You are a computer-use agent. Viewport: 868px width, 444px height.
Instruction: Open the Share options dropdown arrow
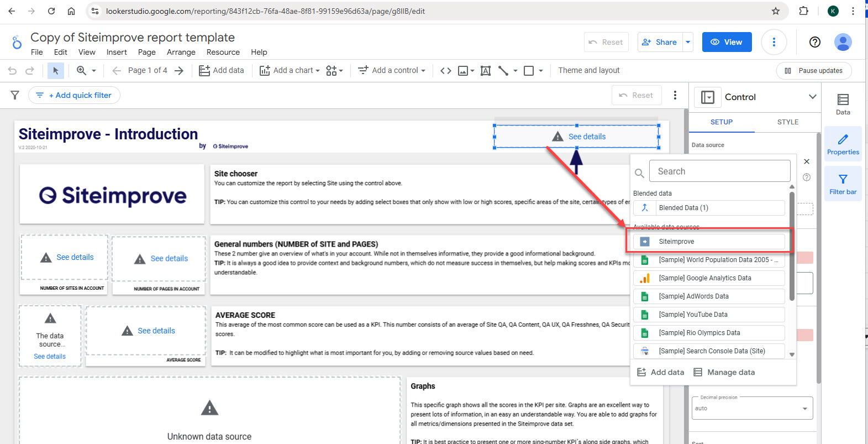[688, 42]
